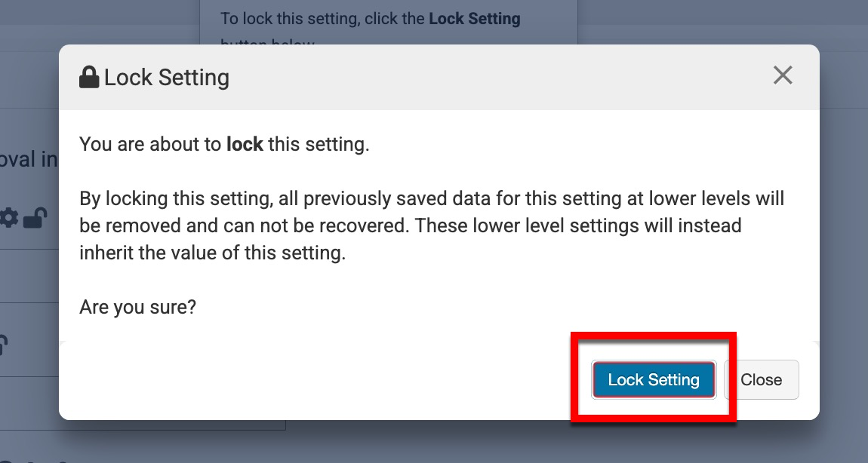Click the gear icon behind the dialog

[9, 219]
